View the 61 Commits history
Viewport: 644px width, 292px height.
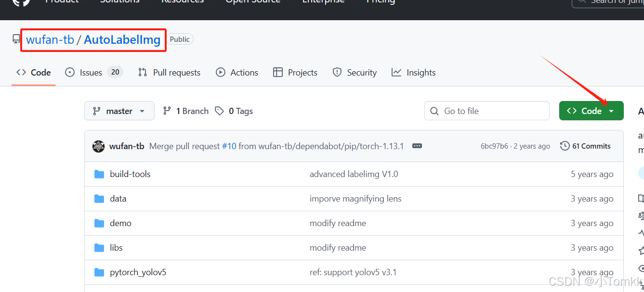(585, 146)
